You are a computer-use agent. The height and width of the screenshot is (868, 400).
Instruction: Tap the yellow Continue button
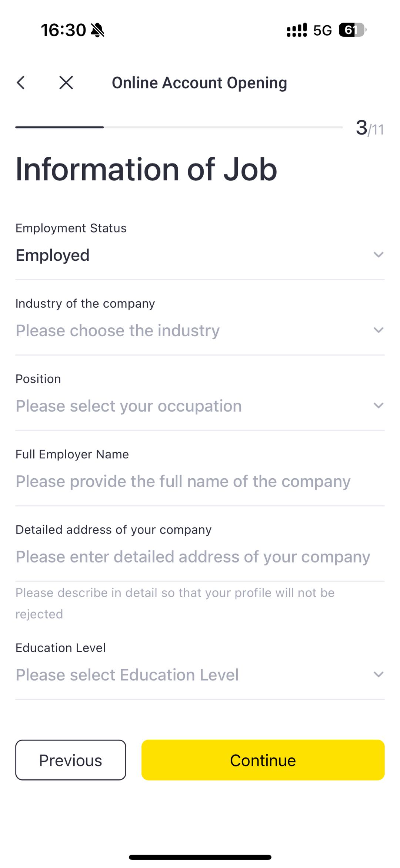(x=263, y=760)
